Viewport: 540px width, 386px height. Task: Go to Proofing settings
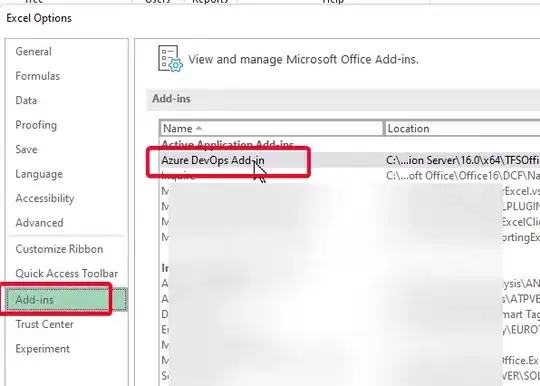pyautogui.click(x=36, y=125)
